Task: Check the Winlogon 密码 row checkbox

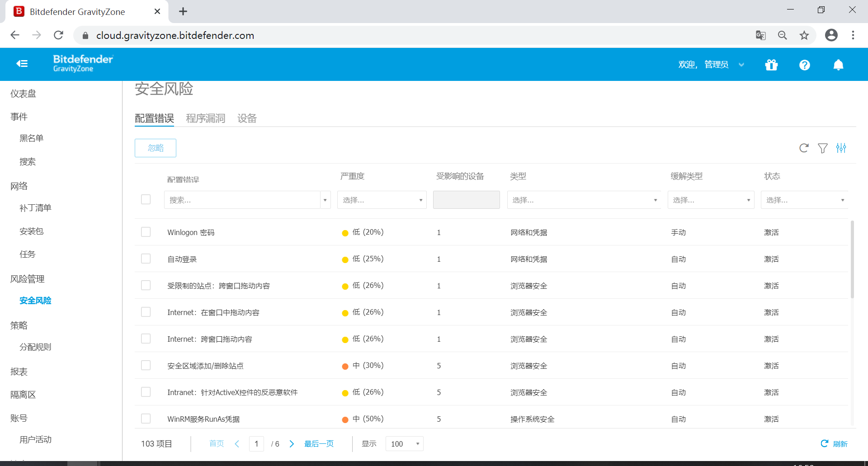Action: [x=146, y=232]
